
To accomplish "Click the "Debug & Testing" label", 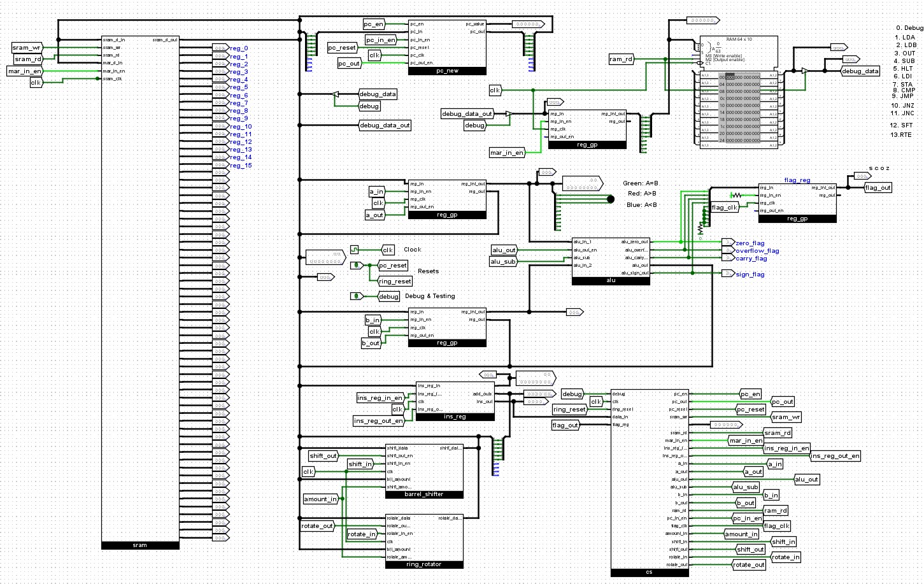I will tap(430, 296).
